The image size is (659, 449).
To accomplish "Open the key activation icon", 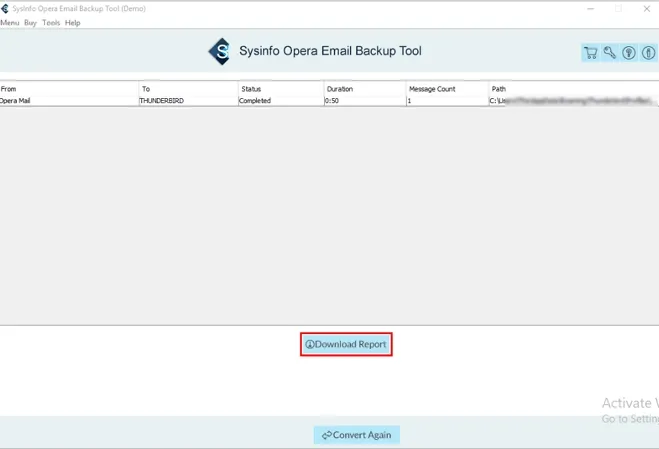I will tap(609, 53).
